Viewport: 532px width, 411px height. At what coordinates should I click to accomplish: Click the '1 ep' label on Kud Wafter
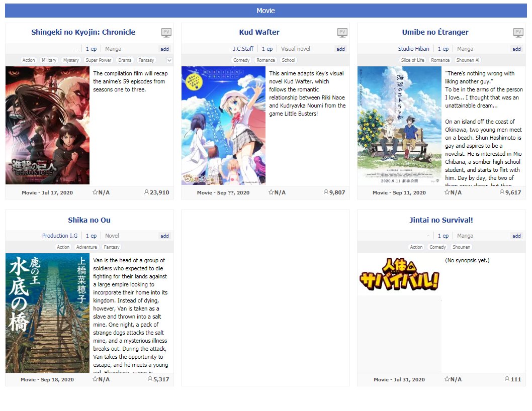[x=267, y=49]
